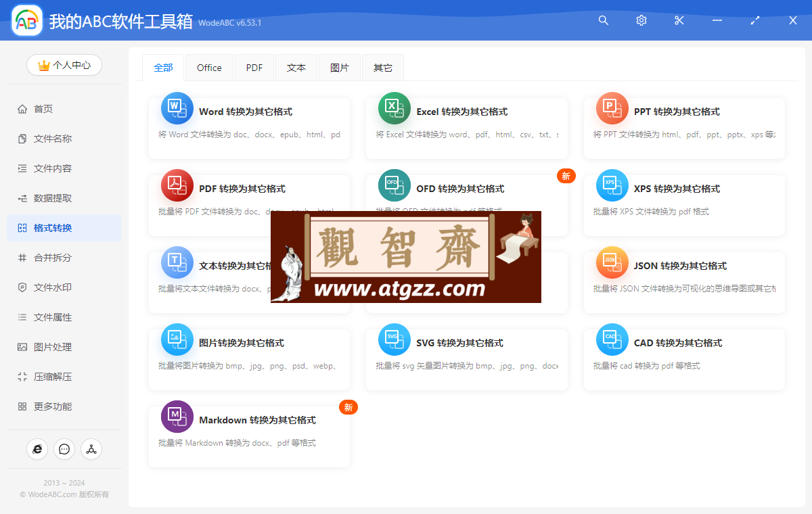The image size is (812, 514).
Task: Click the share nodes icon at sidebar bottom
Action: [91, 448]
